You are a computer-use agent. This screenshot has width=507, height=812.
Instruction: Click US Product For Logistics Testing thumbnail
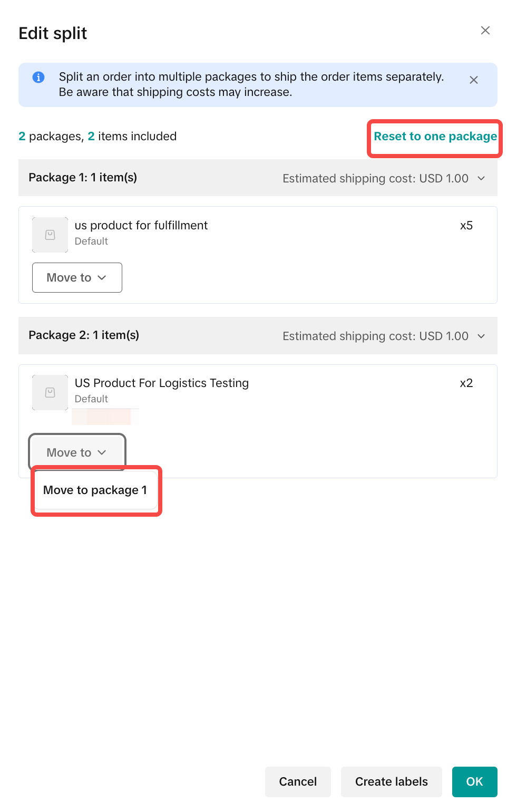point(50,392)
